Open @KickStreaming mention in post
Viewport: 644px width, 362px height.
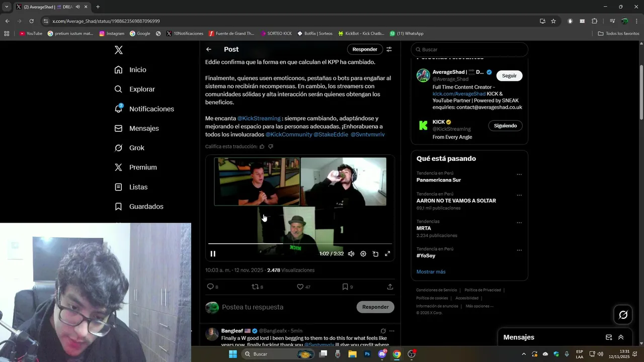click(x=259, y=119)
